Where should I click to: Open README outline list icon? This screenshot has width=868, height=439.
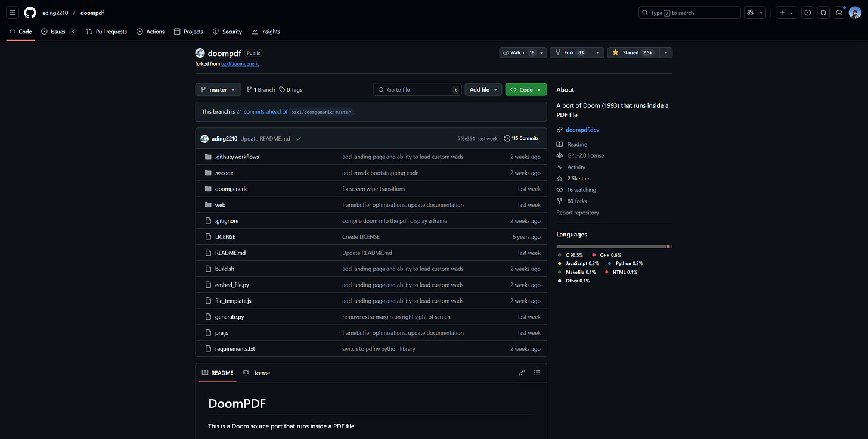[537, 373]
